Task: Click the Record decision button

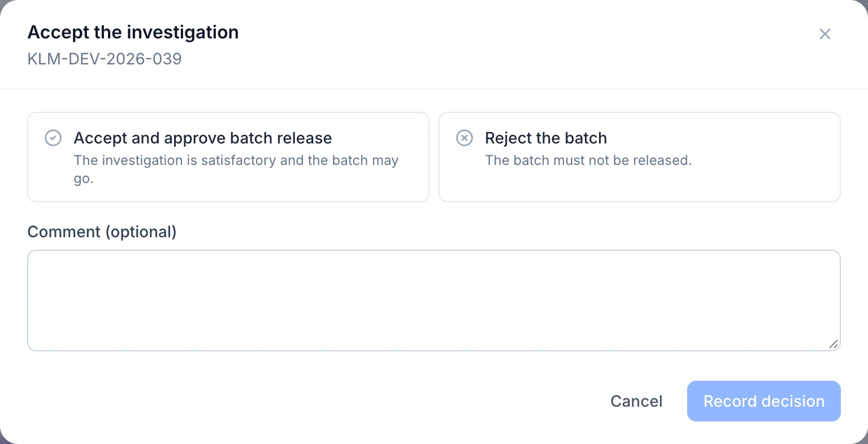Action: click(x=764, y=401)
